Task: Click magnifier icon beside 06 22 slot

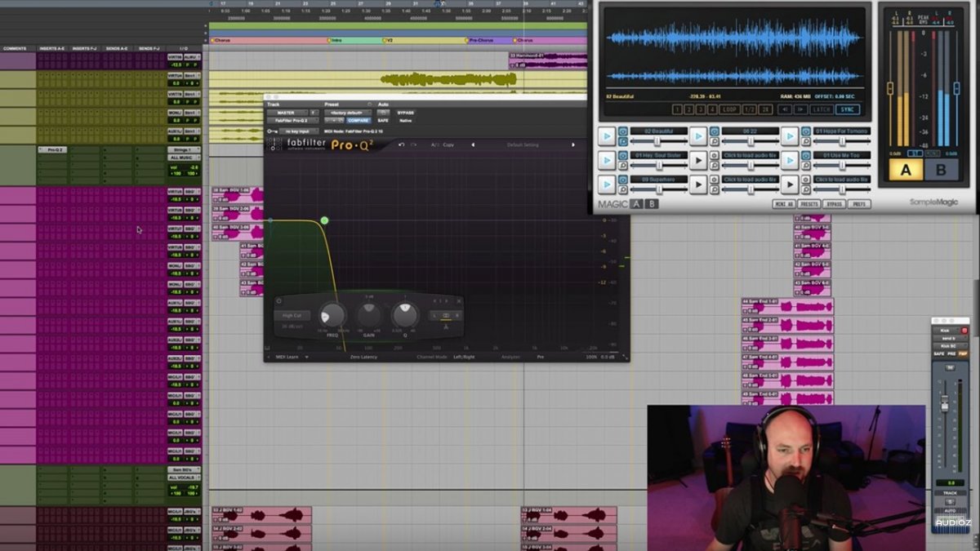Action: pos(715,142)
